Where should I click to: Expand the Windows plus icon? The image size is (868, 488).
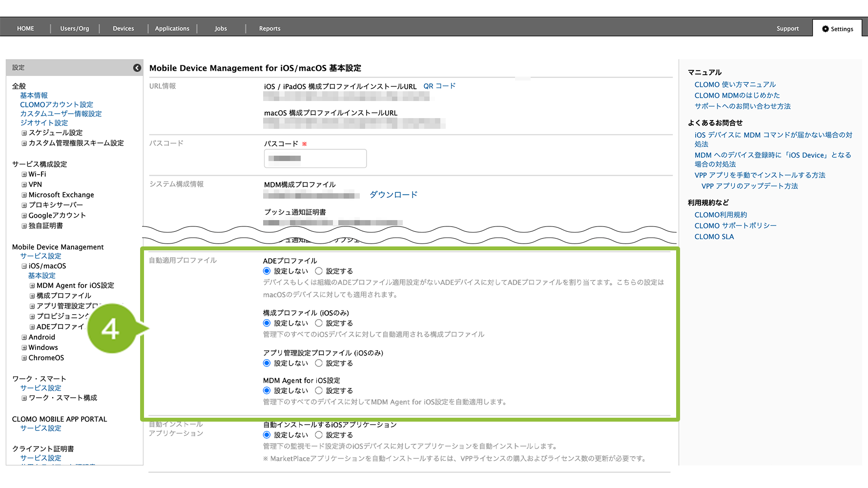(x=24, y=347)
